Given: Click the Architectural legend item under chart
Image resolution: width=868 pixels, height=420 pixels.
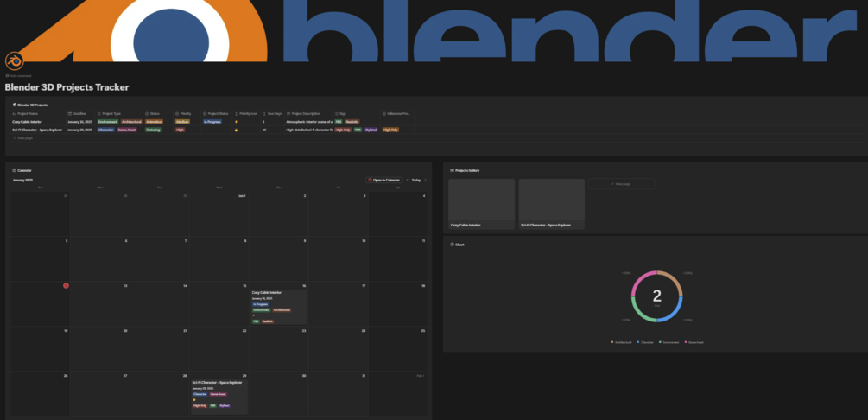Looking at the screenshot, I should click(621, 342).
